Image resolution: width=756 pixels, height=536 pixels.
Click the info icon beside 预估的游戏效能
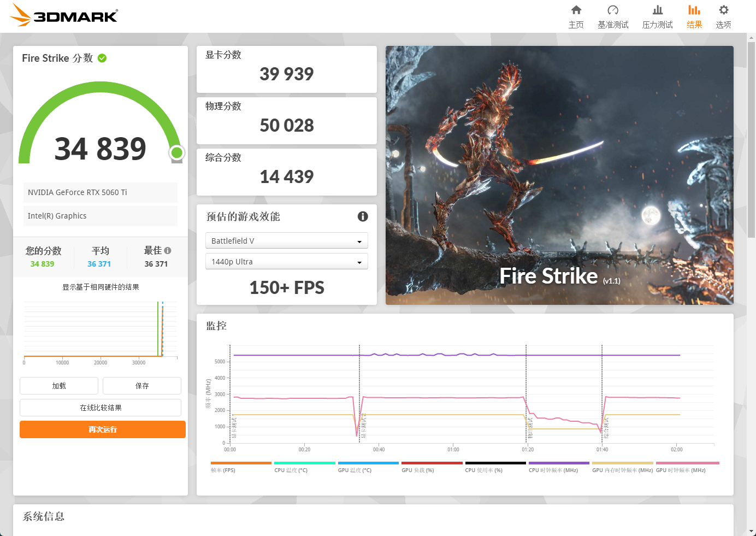(362, 216)
